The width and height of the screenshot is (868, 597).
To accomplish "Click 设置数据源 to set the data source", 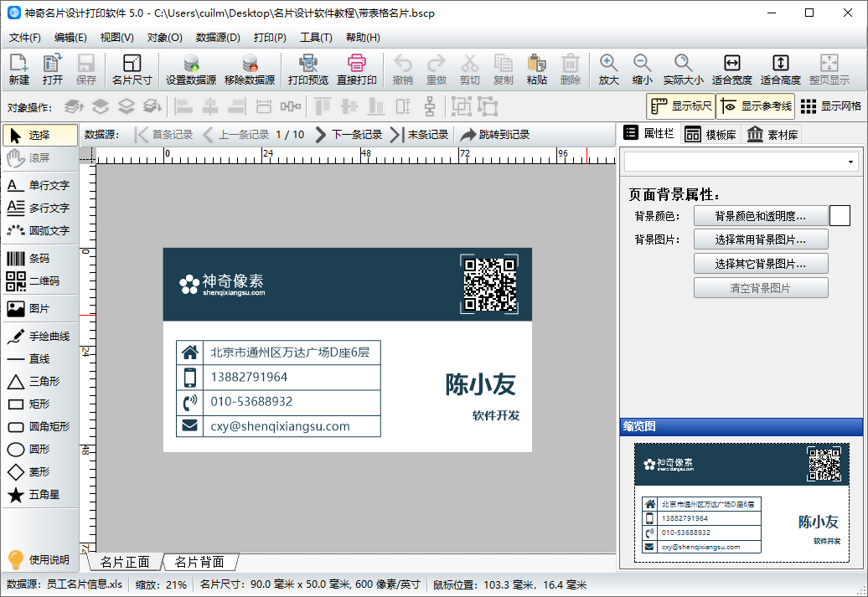I will [x=191, y=69].
